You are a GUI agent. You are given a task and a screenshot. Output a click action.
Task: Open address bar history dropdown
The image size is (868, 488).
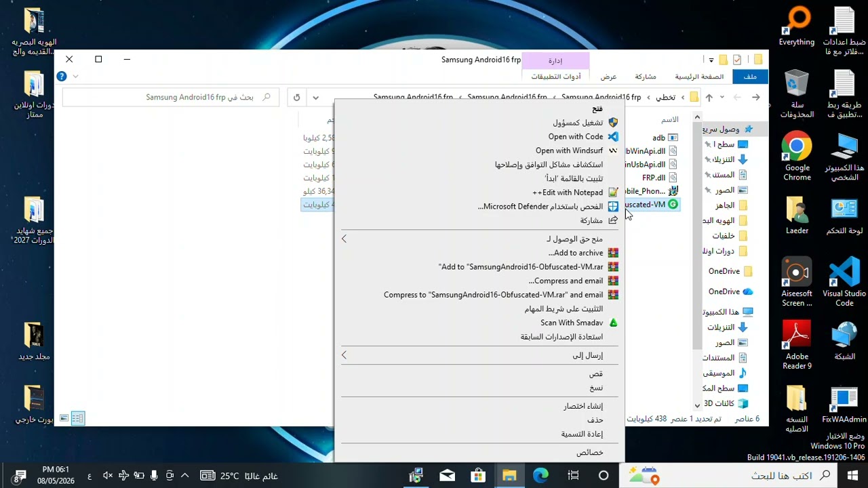coord(315,98)
